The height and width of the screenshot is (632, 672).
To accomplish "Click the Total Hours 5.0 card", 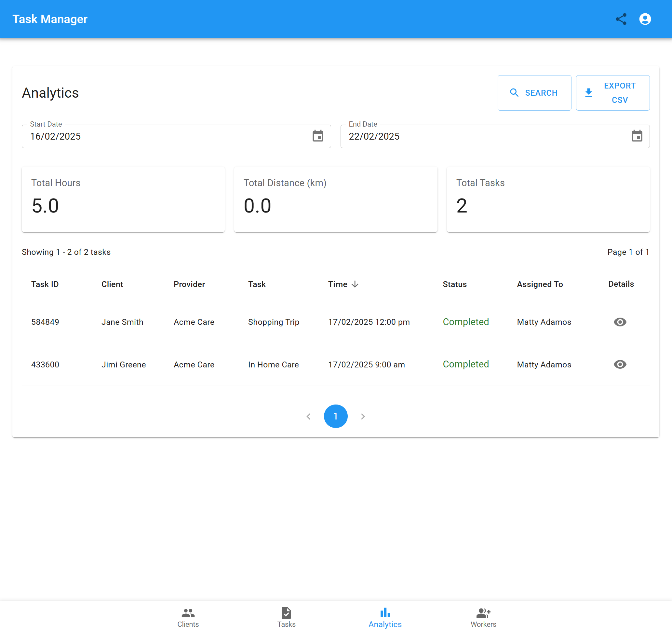I will point(123,199).
